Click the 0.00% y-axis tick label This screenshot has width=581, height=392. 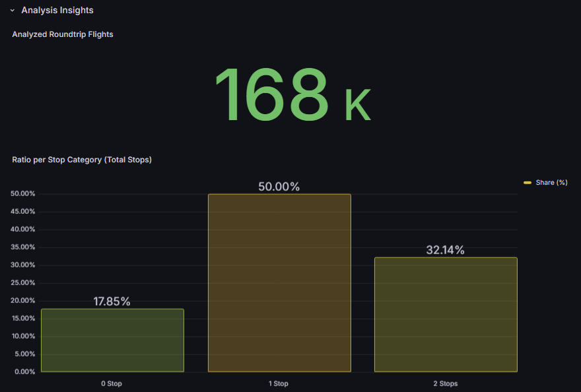click(24, 372)
